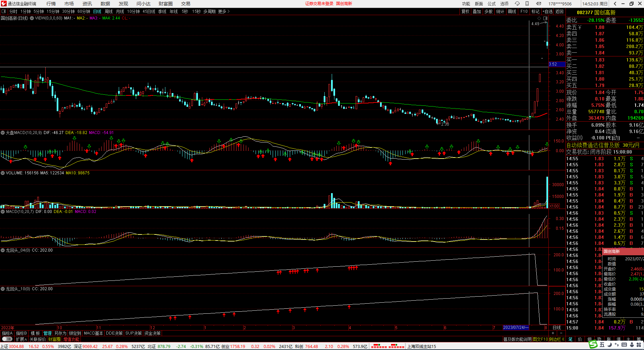Toggle the 龙回头_10 panel circle button
644x350 pixels.
(3, 289)
